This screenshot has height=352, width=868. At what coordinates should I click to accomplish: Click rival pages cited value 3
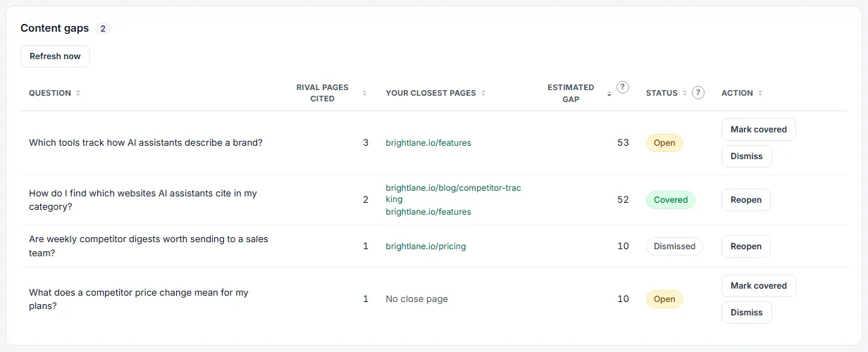pos(366,143)
